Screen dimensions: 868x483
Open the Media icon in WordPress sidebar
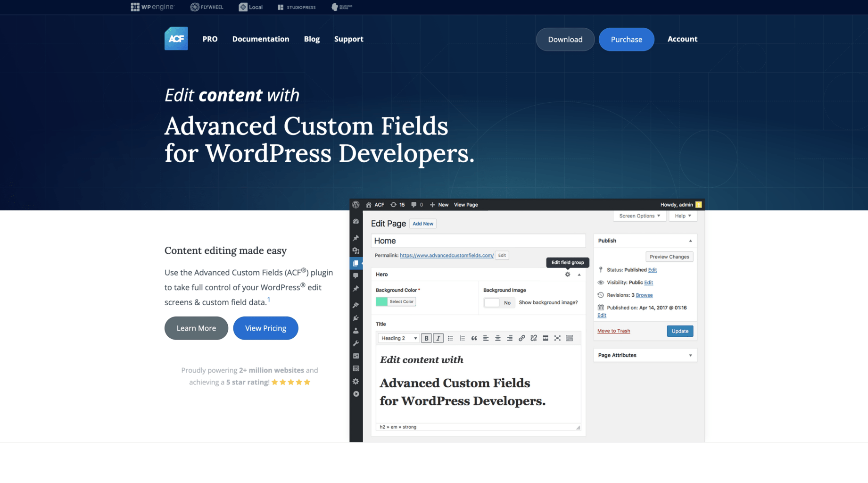point(356,251)
